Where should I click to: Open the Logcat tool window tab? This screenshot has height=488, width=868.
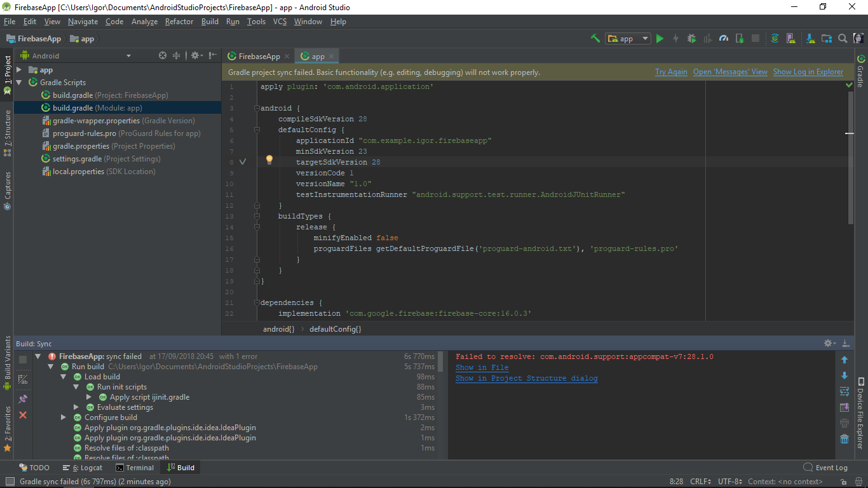(x=83, y=468)
